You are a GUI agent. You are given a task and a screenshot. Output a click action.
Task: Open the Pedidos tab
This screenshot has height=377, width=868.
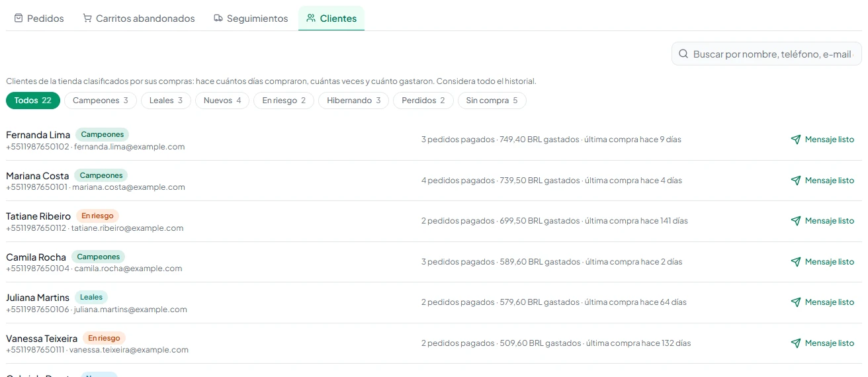[x=39, y=19]
